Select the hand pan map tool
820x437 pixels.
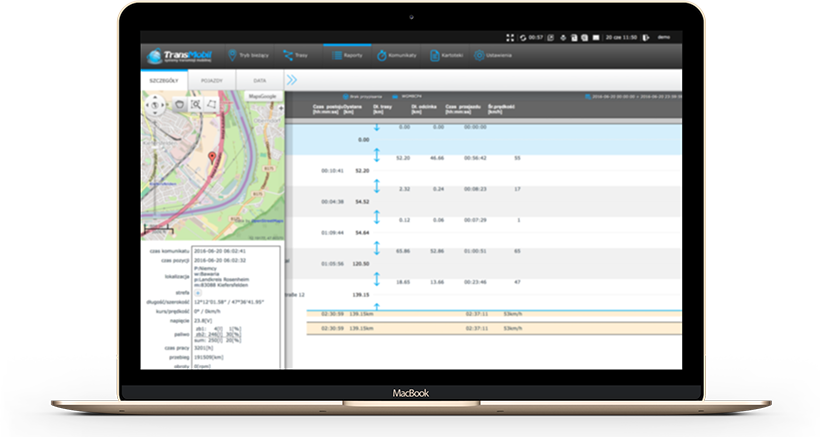click(x=180, y=104)
